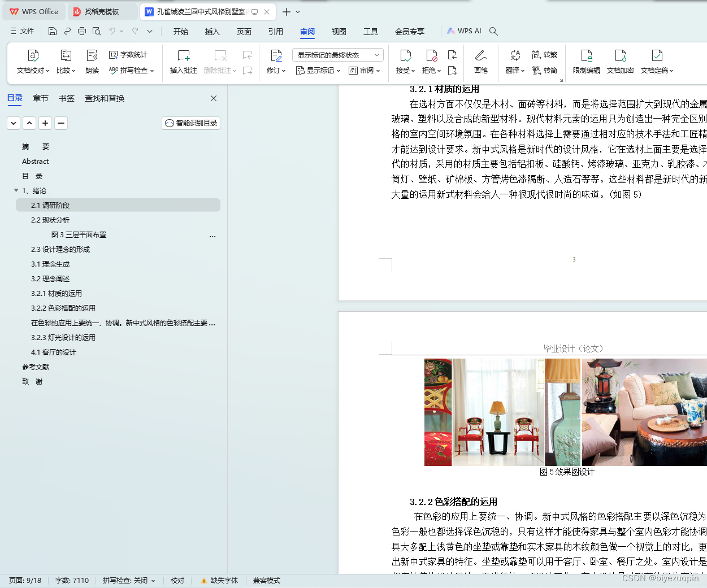The width and height of the screenshot is (707, 588).
Task: Collapse the 1、绪论 tree node
Action: (16, 190)
